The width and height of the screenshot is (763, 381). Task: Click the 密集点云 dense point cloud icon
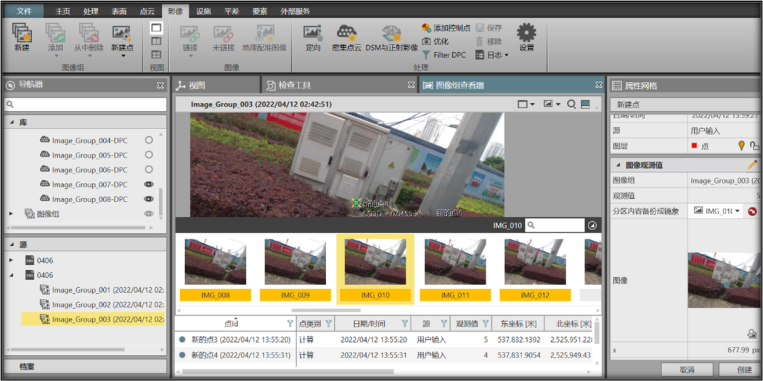pyautogui.click(x=346, y=33)
